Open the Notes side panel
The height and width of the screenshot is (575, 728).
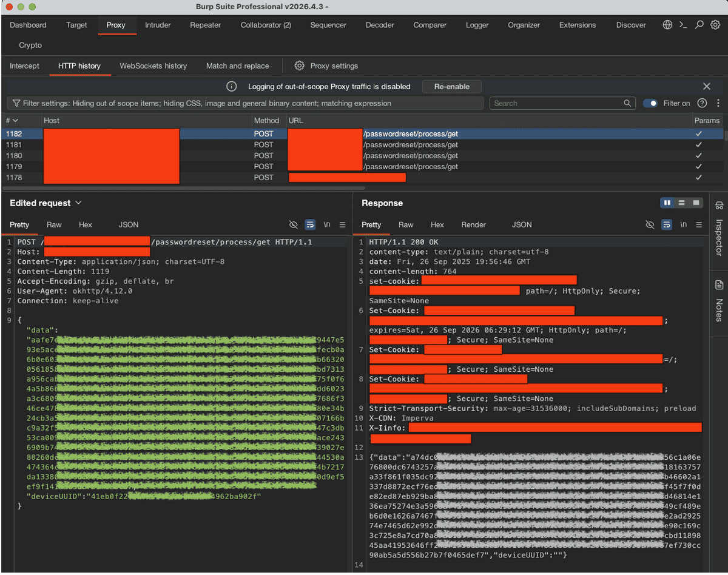pos(719,301)
